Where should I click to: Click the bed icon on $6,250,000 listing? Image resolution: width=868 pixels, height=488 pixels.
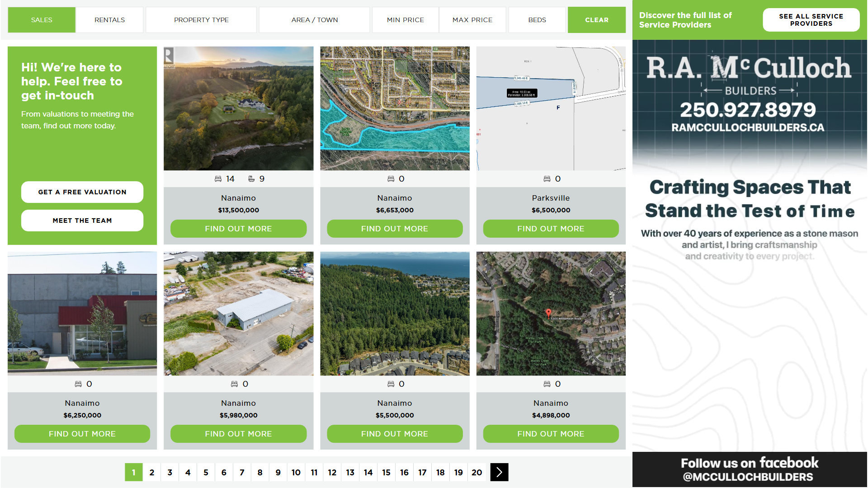(78, 384)
